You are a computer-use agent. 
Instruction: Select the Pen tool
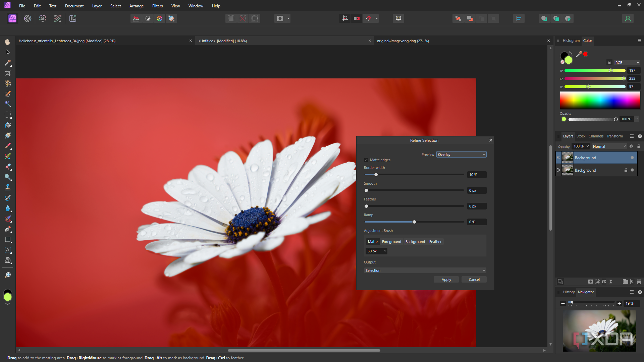click(x=8, y=229)
